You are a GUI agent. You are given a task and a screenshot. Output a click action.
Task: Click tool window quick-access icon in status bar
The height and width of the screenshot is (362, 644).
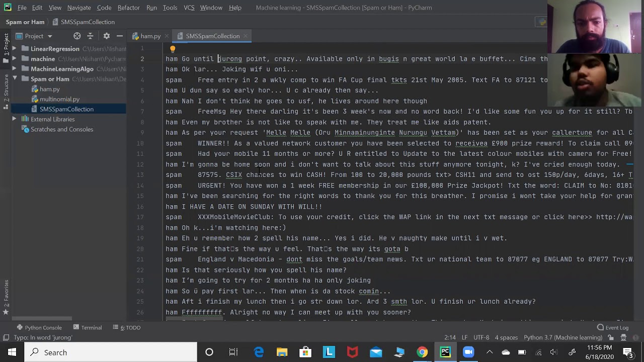coord(6,338)
